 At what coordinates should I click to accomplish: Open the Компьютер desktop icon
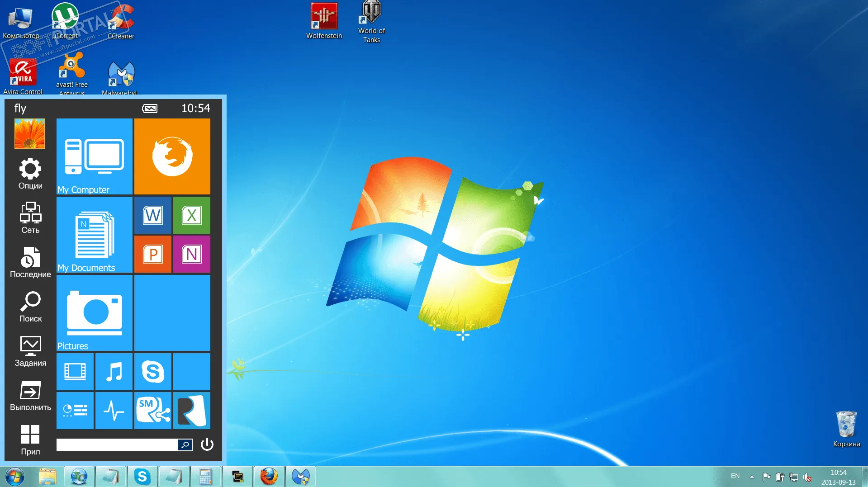point(21,23)
